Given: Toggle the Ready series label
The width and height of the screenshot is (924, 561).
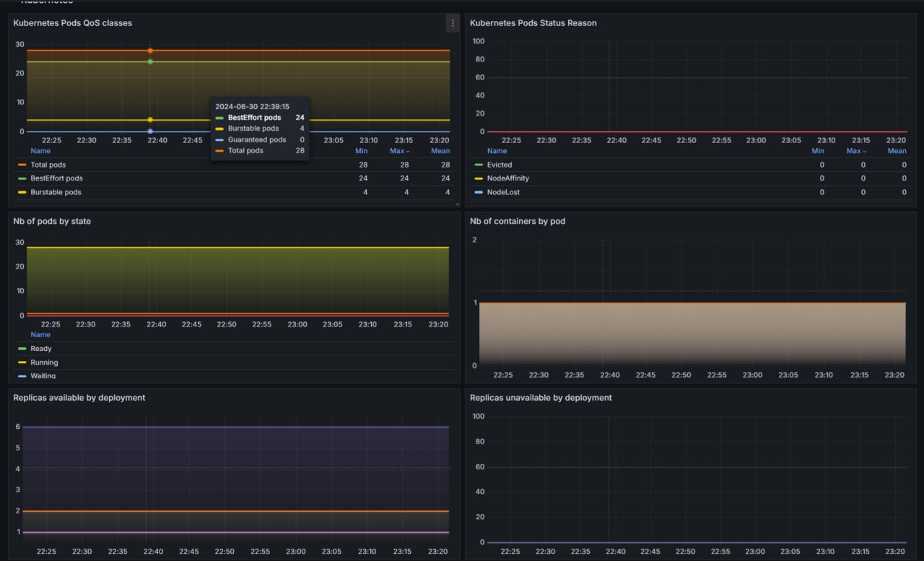Looking at the screenshot, I should tap(41, 349).
